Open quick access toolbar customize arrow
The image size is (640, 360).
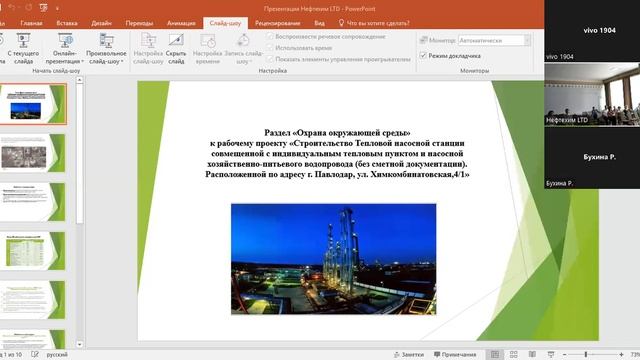tap(58, 8)
